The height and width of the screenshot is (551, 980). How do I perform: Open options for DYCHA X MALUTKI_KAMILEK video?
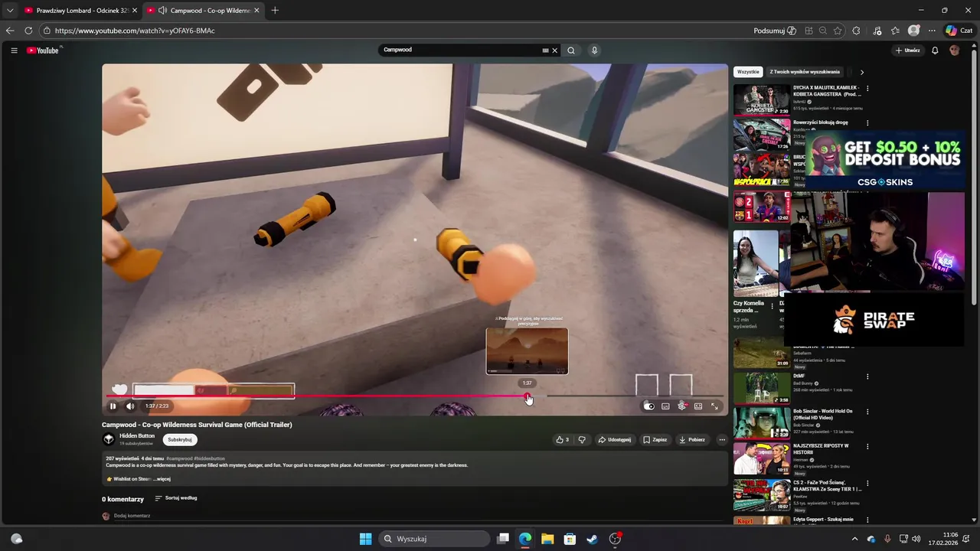point(867,89)
